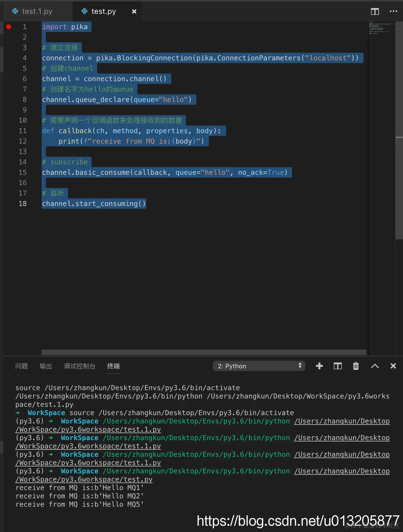Click the 'def callback' definition line
Image resolution: width=403 pixels, height=532 pixels.
[x=131, y=131]
